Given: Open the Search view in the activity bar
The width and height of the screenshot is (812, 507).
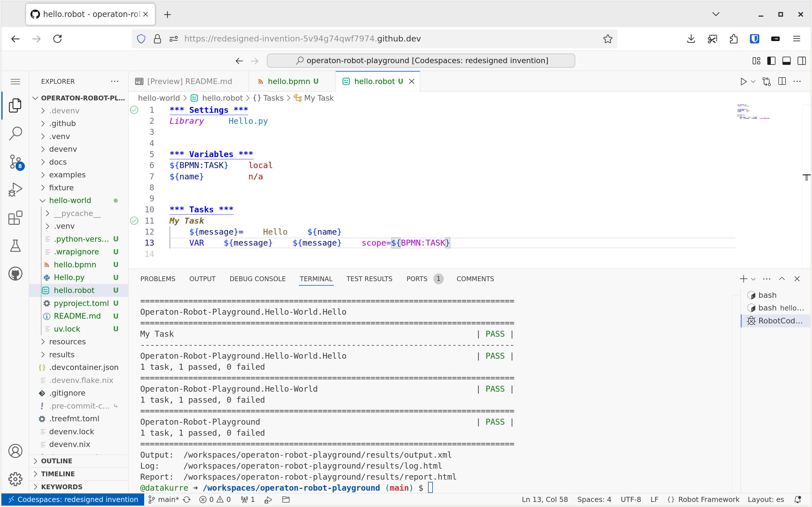Looking at the screenshot, I should [x=15, y=133].
